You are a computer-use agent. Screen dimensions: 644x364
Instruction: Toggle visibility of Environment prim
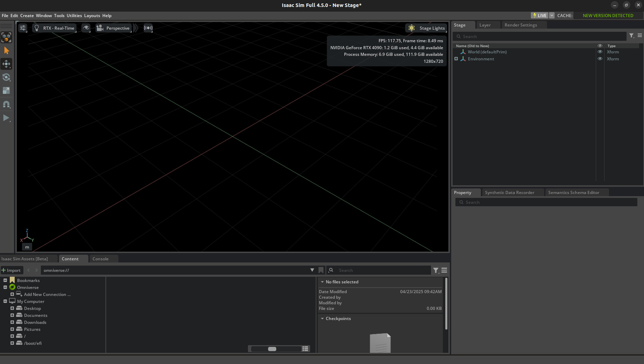pos(600,59)
